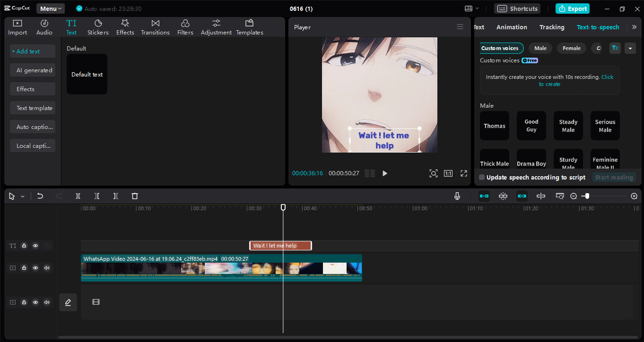
Task: Expand selection tool mode dropdown
Action: [x=23, y=197]
